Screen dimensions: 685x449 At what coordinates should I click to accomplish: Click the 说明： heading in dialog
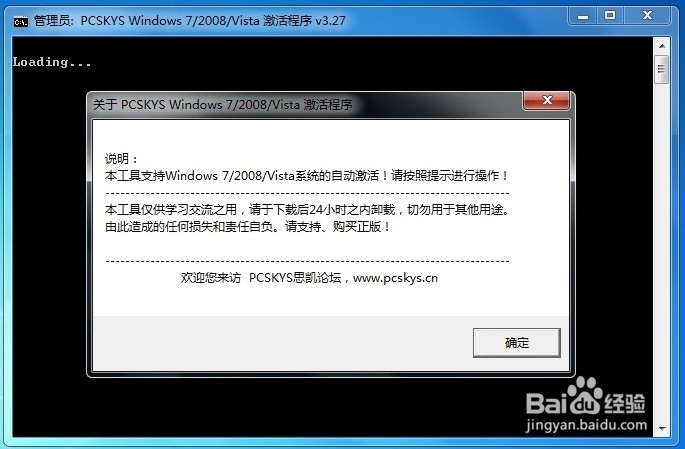121,158
